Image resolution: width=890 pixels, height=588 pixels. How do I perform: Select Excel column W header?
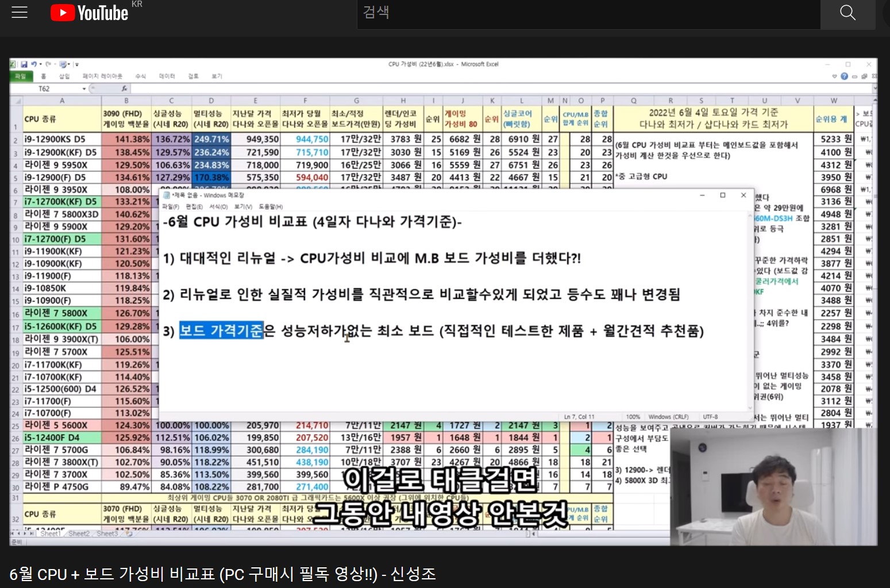tap(833, 100)
